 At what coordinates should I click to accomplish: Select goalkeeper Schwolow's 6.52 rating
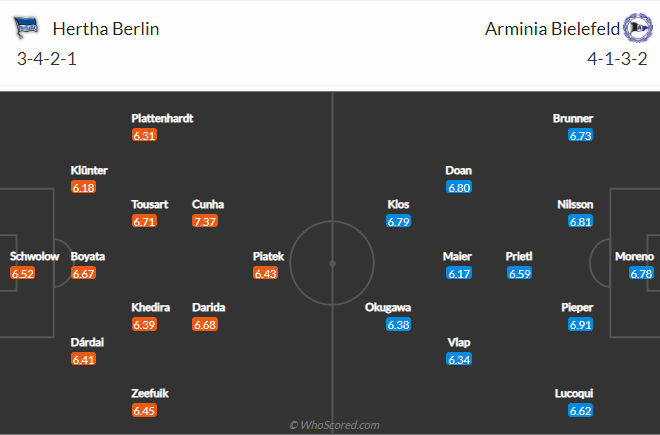23,274
